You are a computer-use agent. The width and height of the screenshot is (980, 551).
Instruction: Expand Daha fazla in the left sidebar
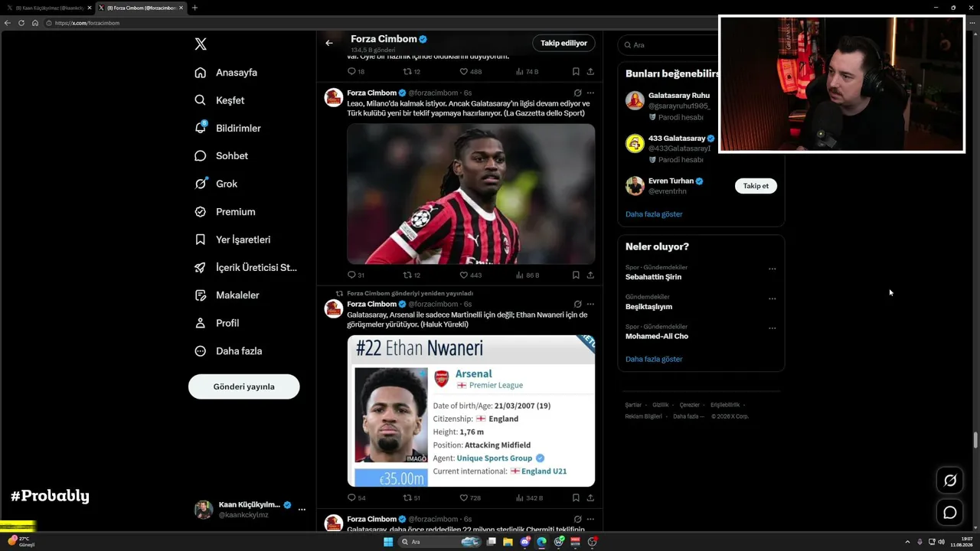[228, 351]
